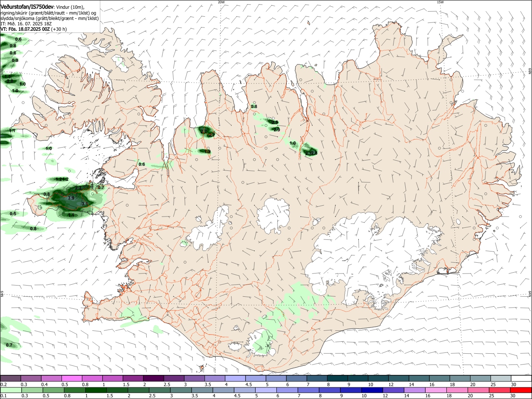Select the '15W' longitude label

click(440, 2)
